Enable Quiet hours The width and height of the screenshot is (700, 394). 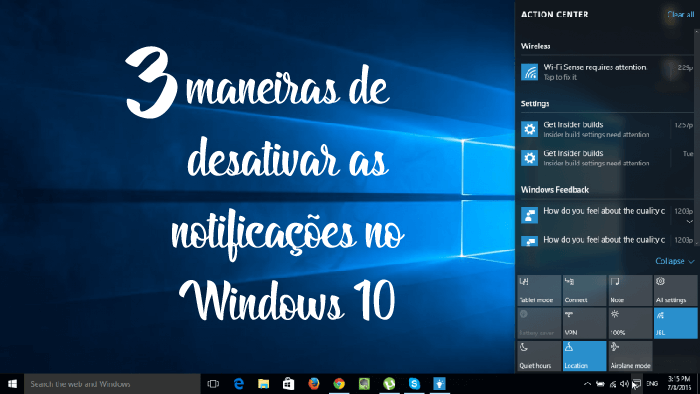coord(539,356)
